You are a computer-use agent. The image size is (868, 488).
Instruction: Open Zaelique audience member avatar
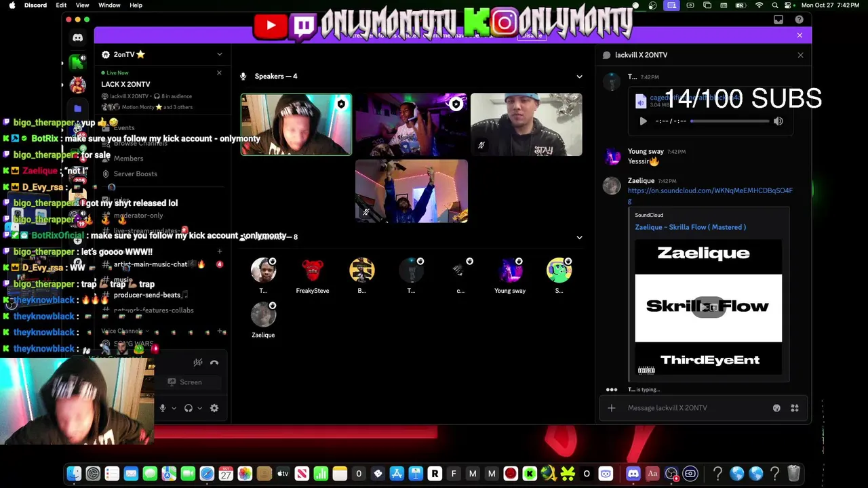263,315
